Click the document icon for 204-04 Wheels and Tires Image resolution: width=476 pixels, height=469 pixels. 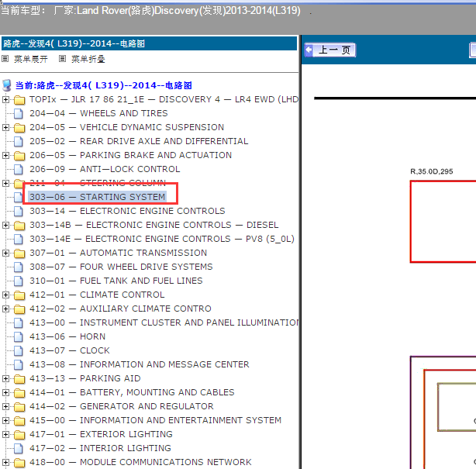coord(19,114)
